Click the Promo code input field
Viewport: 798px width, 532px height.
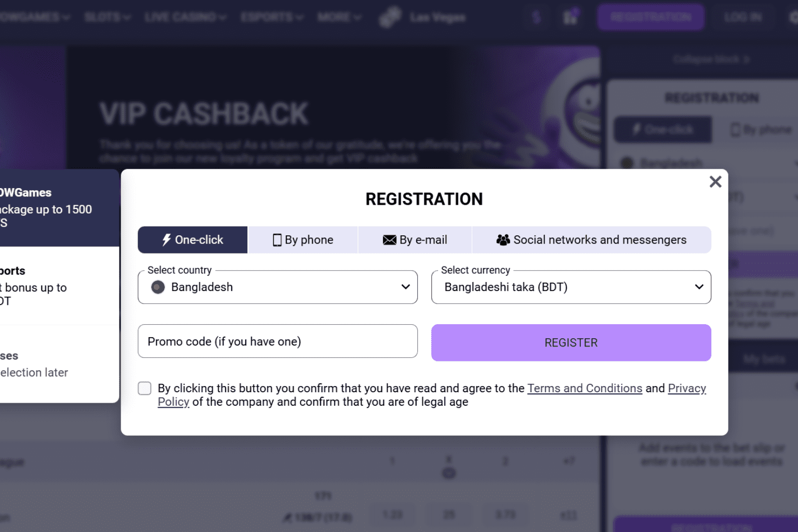pyautogui.click(x=277, y=341)
